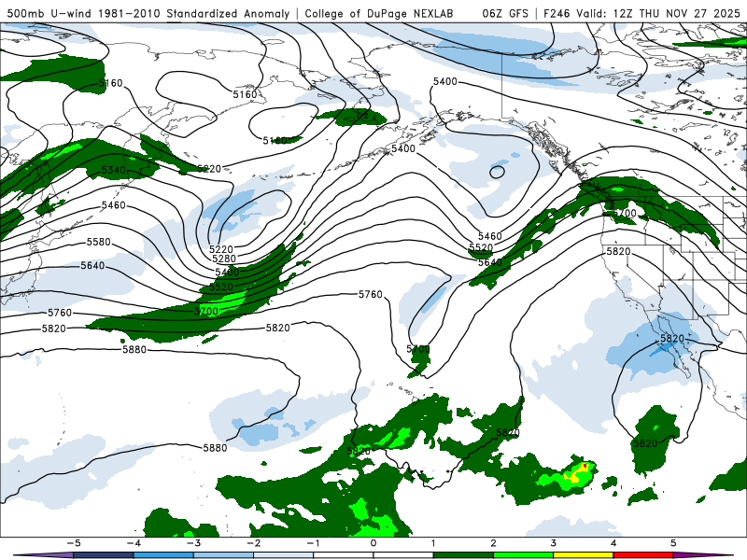Click the 4 tick label on color bar
This screenshot has height=560, width=747.
(x=613, y=543)
